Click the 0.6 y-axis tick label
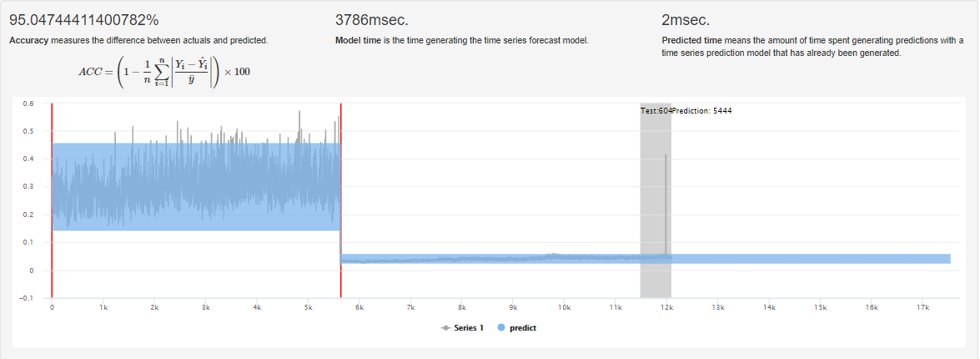 [x=28, y=104]
